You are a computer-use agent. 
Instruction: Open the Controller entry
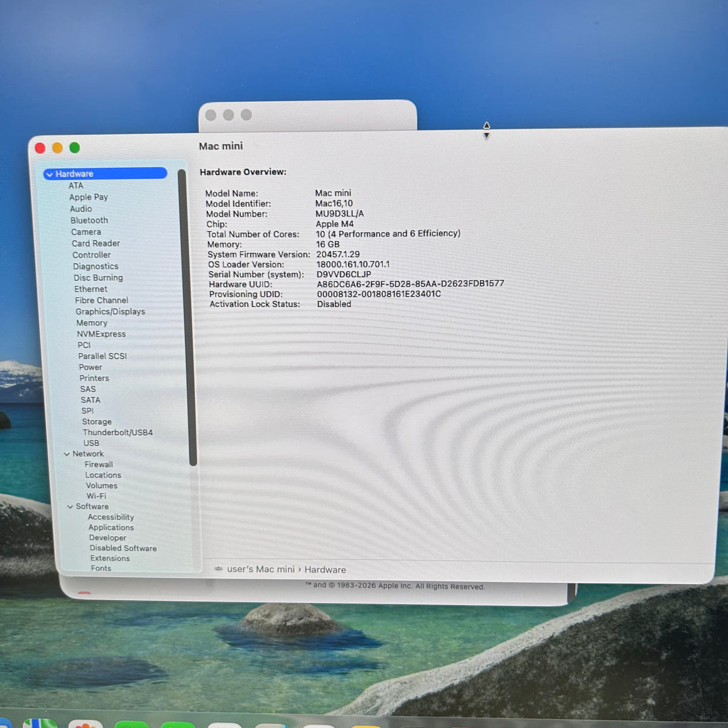click(92, 255)
